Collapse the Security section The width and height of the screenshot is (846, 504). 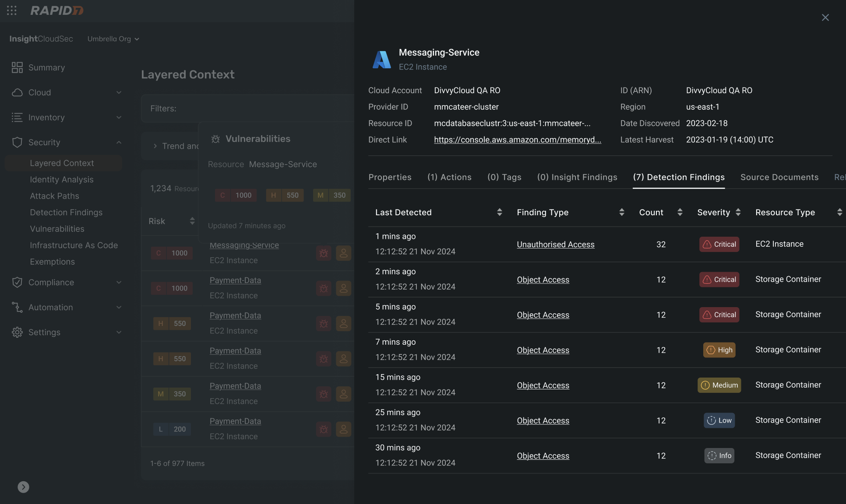click(119, 142)
